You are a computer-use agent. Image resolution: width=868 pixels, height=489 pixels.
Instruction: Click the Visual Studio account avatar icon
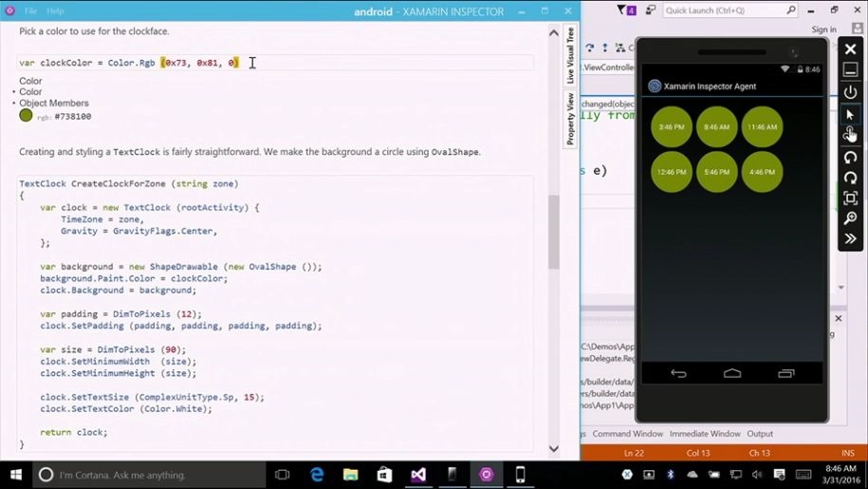(x=857, y=28)
